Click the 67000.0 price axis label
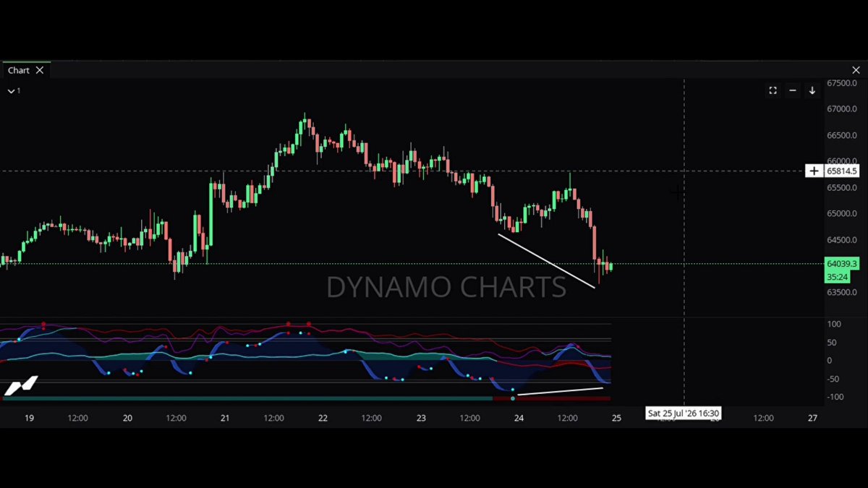The width and height of the screenshot is (868, 488). click(843, 109)
